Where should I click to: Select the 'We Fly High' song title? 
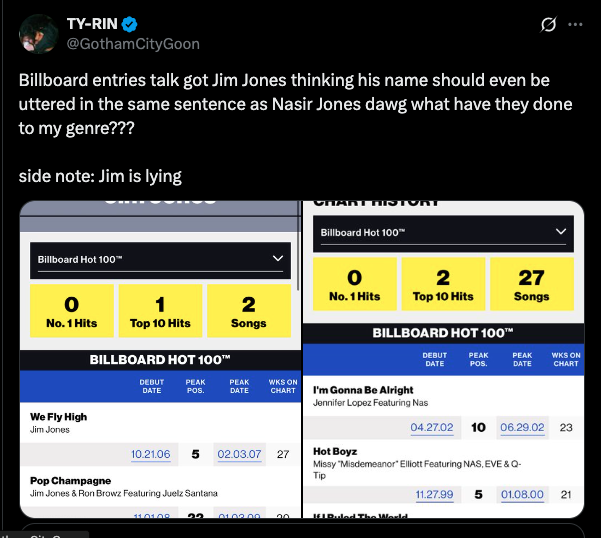click(59, 417)
